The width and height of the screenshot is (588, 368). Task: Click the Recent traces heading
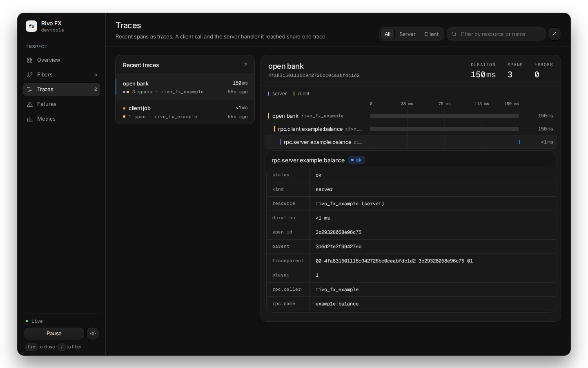tap(141, 65)
